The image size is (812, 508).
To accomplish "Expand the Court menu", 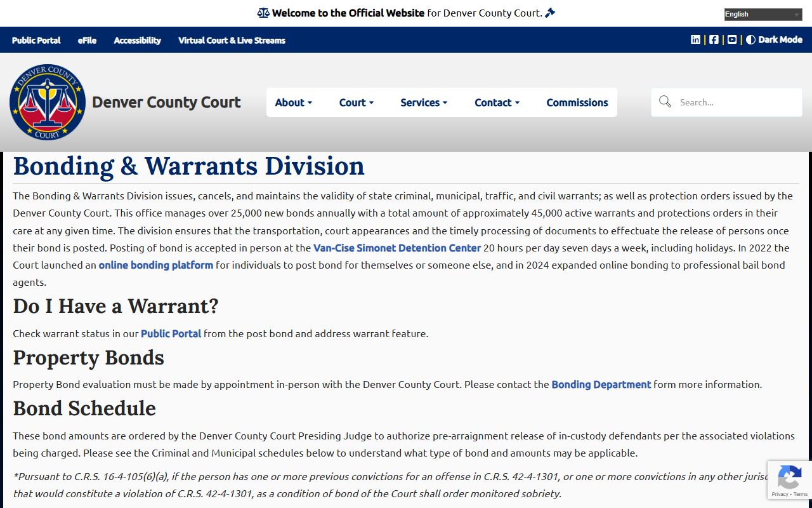I will (357, 102).
